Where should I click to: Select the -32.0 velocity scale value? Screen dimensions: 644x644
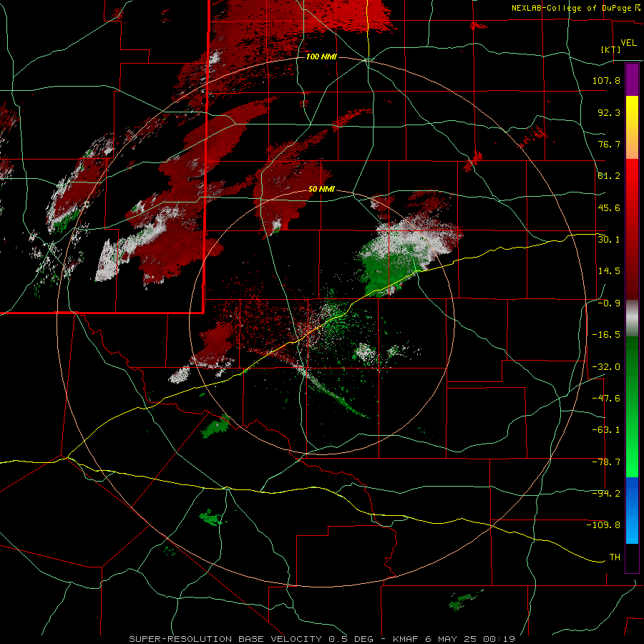click(606, 367)
